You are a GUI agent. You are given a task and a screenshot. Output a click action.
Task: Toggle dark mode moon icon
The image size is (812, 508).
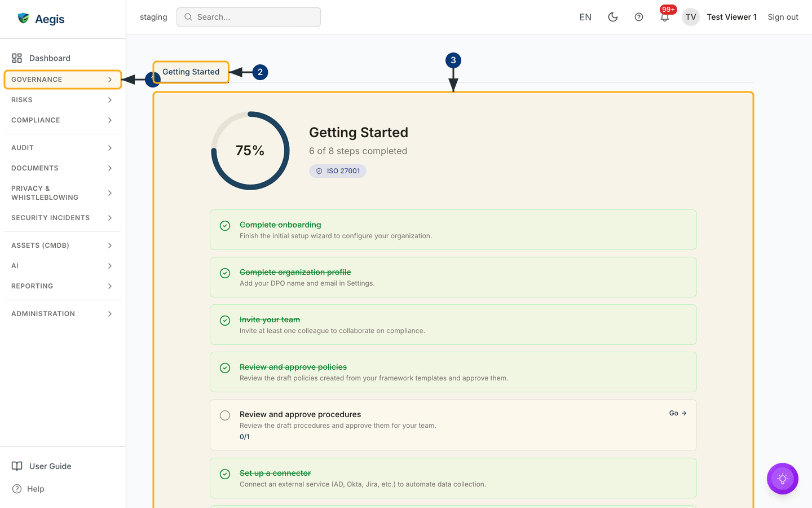613,17
